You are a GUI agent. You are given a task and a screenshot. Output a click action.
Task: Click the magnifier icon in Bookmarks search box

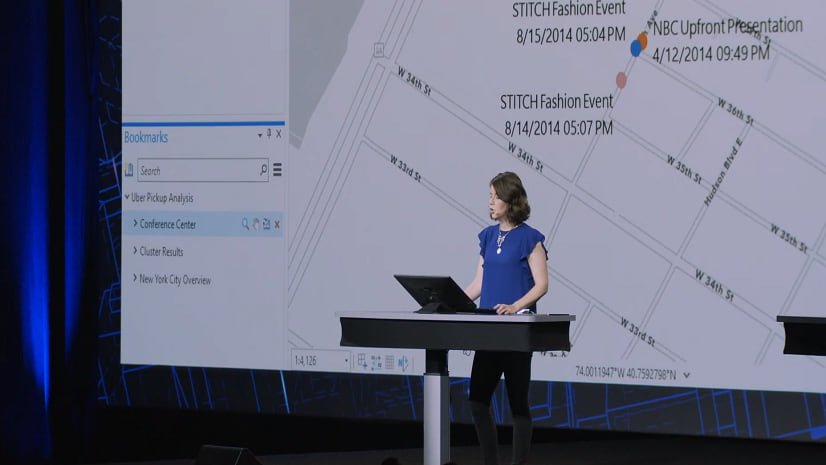[x=263, y=169]
